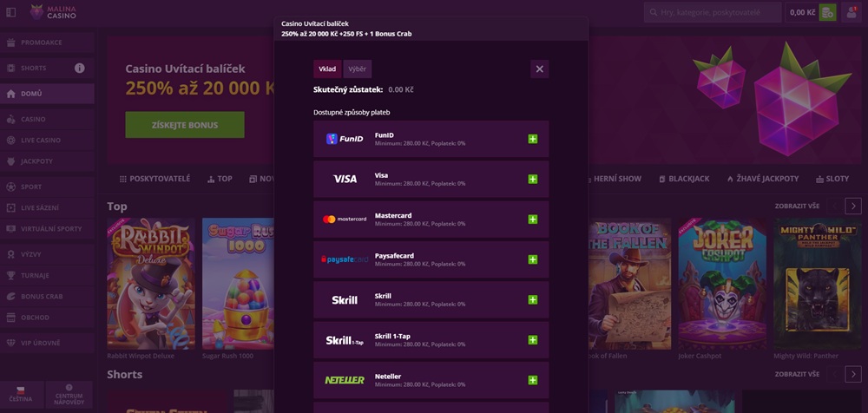Go to Domů in the sidebar
The height and width of the screenshot is (413, 868).
click(47, 94)
